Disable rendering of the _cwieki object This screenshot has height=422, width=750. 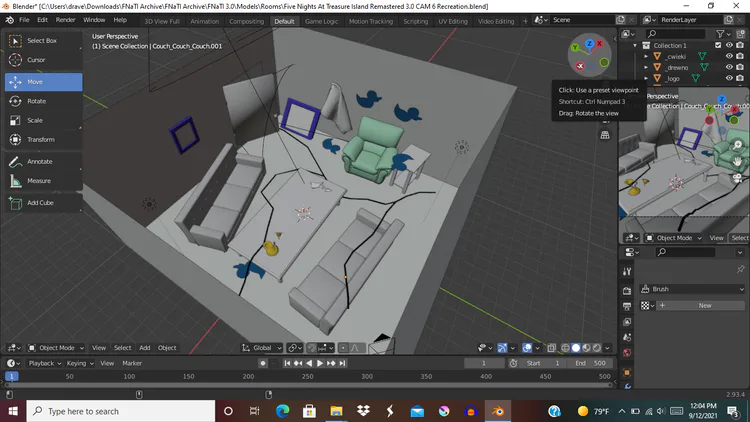[740, 56]
